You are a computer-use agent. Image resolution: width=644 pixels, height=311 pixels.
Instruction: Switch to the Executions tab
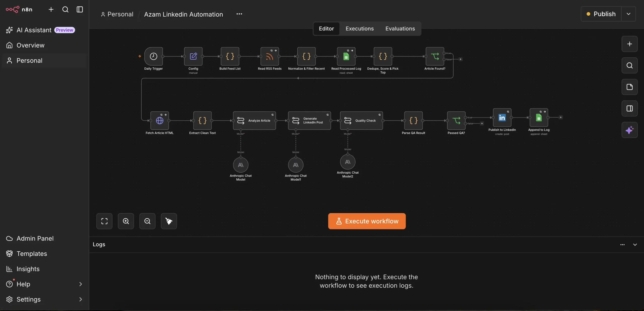[x=359, y=29]
